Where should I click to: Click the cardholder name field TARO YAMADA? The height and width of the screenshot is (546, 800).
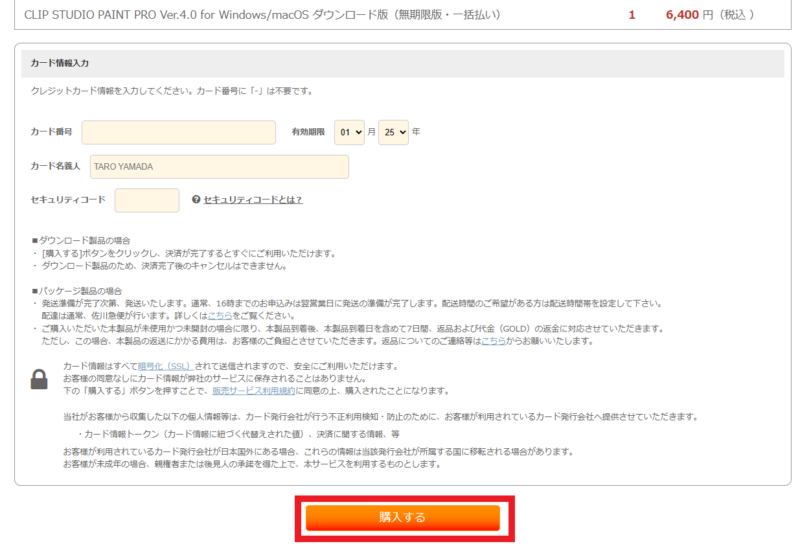pyautogui.click(x=219, y=167)
